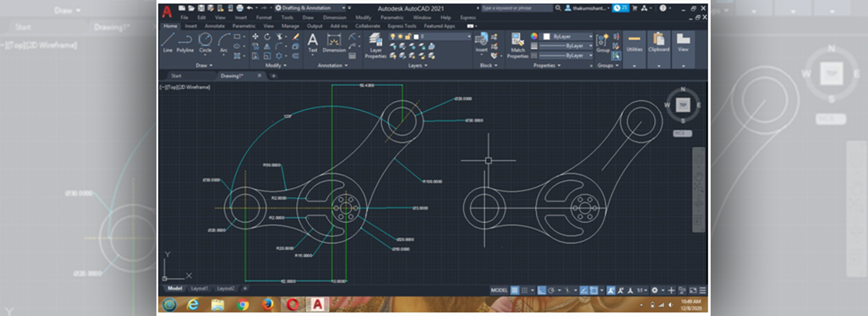Choose the Arc tool
The height and width of the screenshot is (316, 868).
[224, 42]
